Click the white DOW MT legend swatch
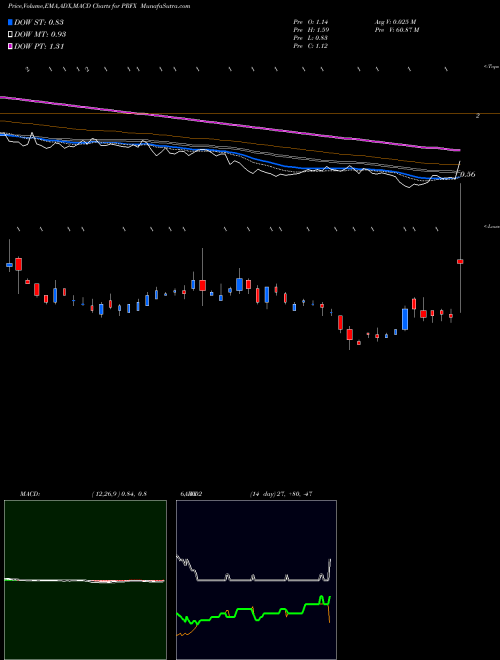The height and width of the screenshot is (660, 500). pos(10,34)
